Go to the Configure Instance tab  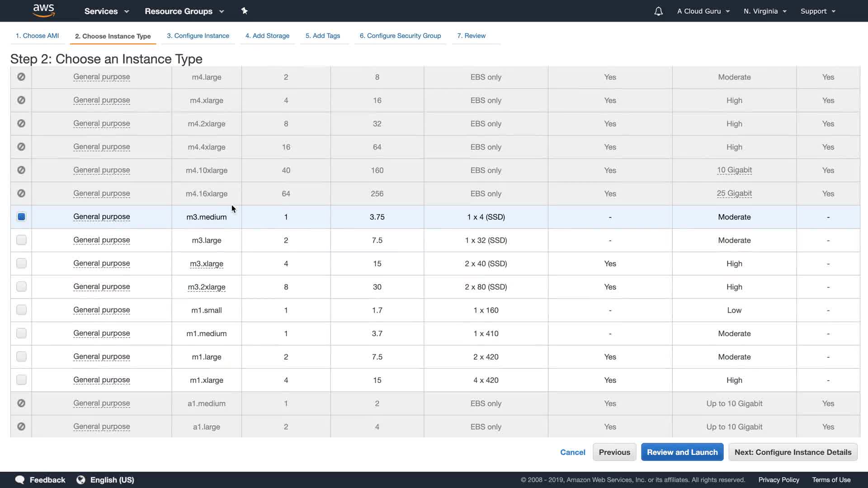point(198,36)
